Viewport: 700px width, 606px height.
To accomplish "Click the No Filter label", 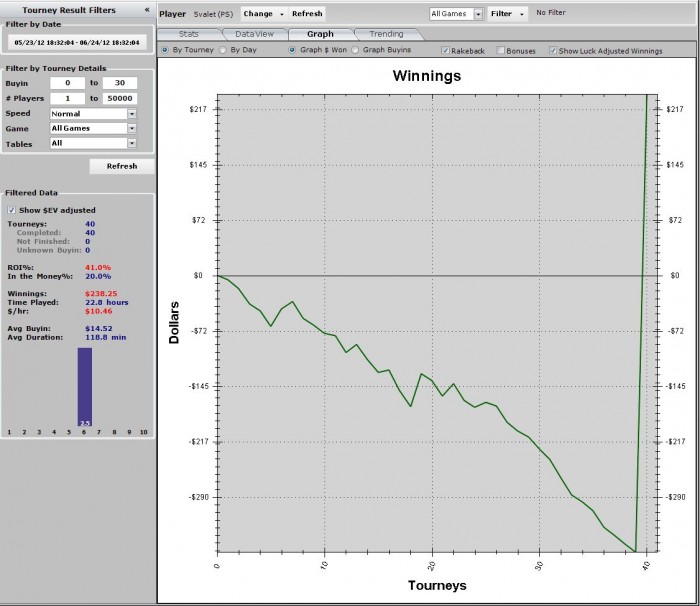I will pos(551,13).
